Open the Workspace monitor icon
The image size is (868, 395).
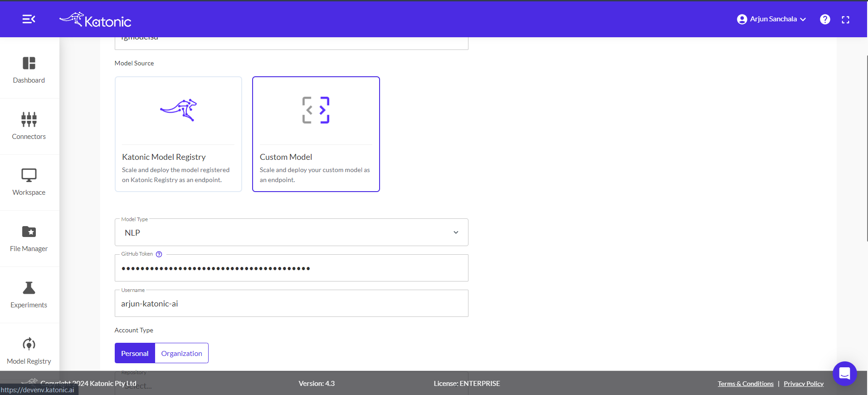click(x=29, y=175)
